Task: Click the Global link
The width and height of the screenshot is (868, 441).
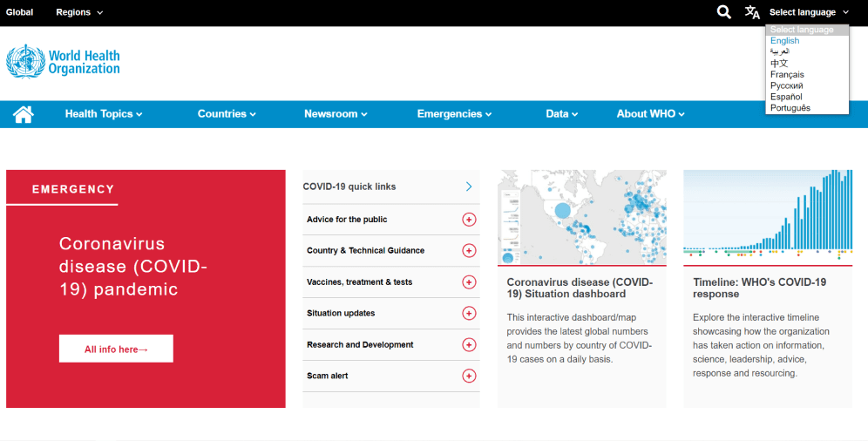Action: point(19,12)
